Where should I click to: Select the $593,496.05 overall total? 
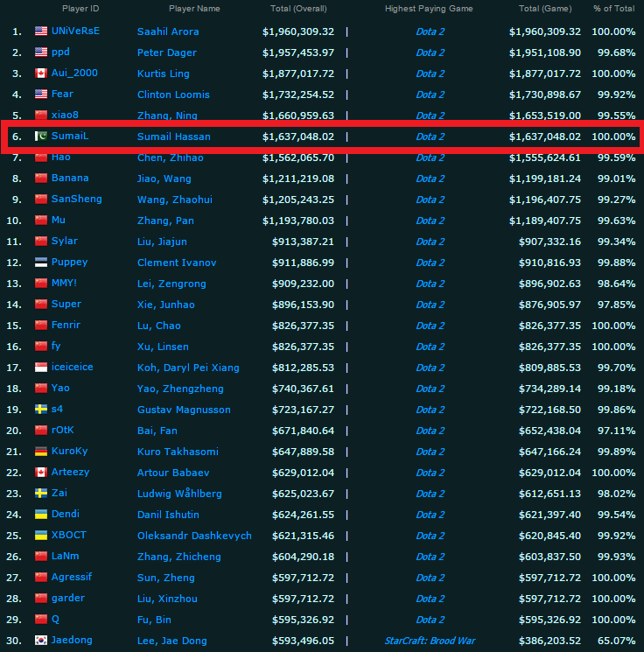point(303,641)
